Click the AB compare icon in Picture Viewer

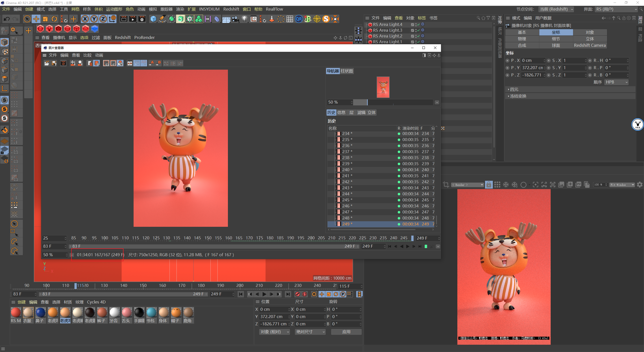pos(130,63)
